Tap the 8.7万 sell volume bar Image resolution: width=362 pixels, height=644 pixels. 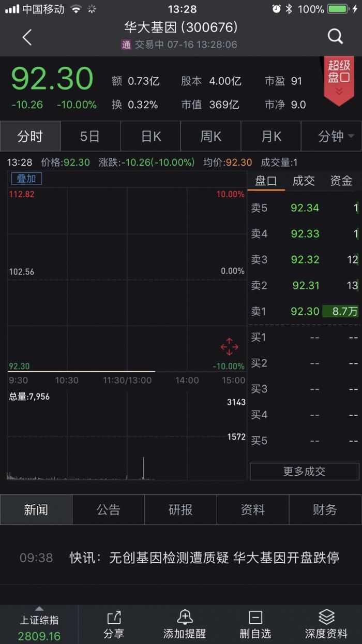click(x=340, y=312)
